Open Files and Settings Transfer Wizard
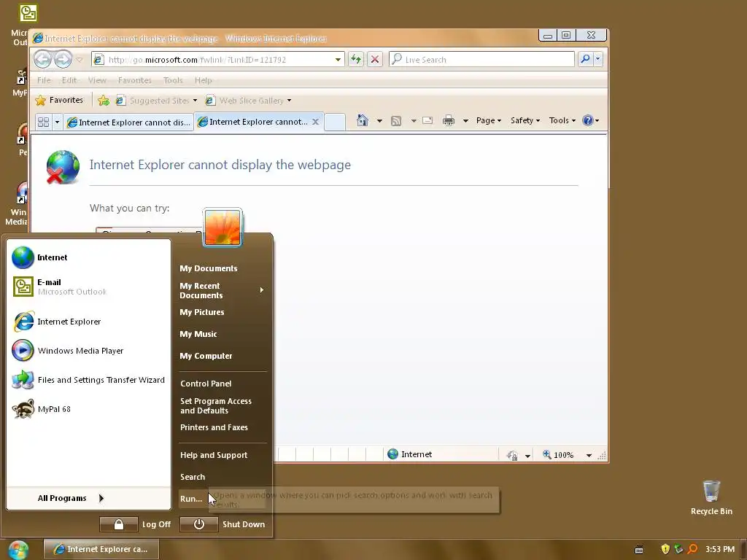Screen dimensions: 747x560 (x=88, y=380)
